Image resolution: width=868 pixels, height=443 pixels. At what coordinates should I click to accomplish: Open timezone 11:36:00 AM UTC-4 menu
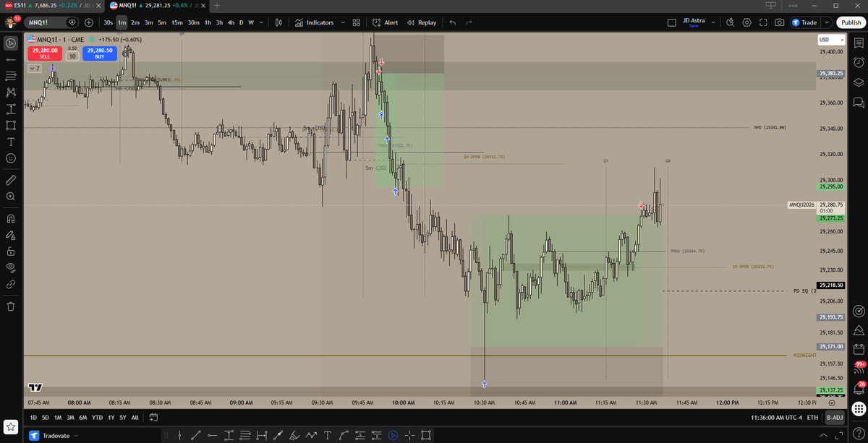(776, 417)
